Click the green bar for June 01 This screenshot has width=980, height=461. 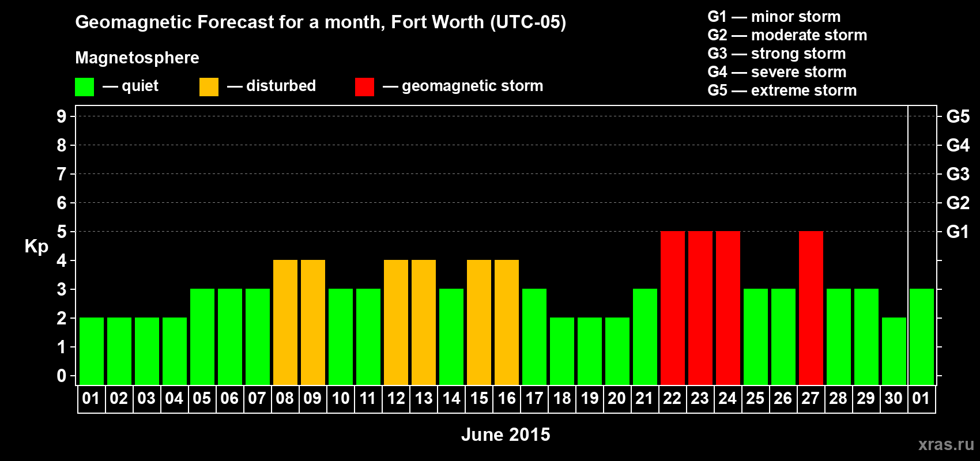pos(92,351)
